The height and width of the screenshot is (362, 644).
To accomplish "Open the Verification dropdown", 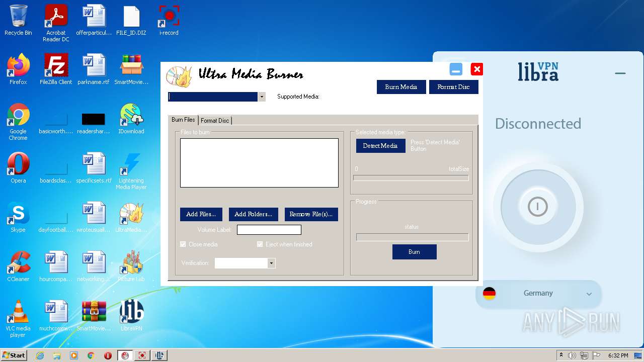I will point(272,263).
